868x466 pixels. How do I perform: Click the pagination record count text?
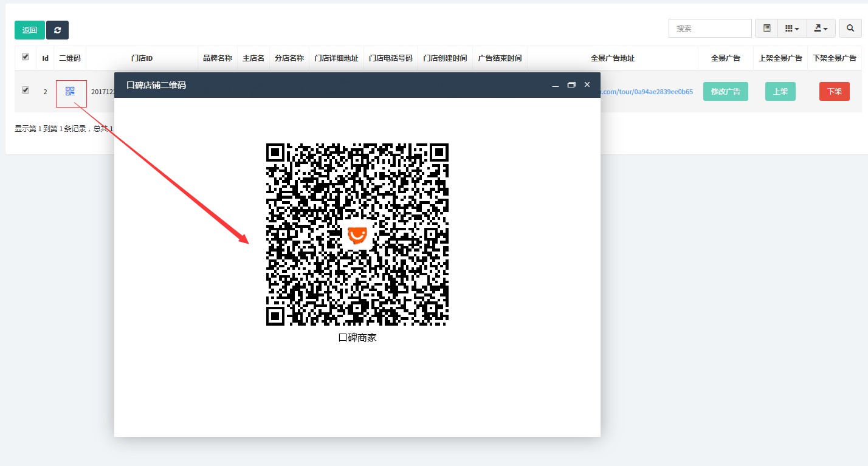pos(64,129)
